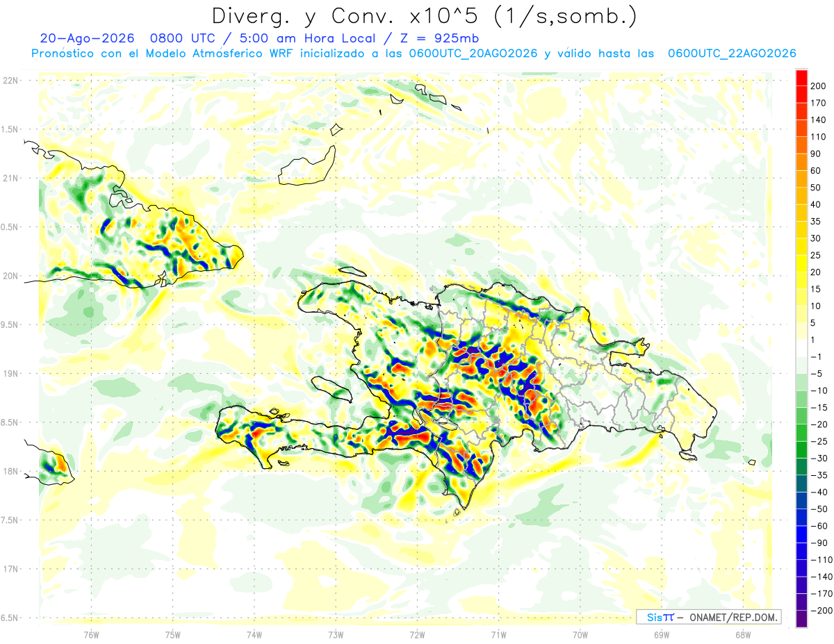
Task: Click the red color bar segment above 200
Action: [801, 76]
